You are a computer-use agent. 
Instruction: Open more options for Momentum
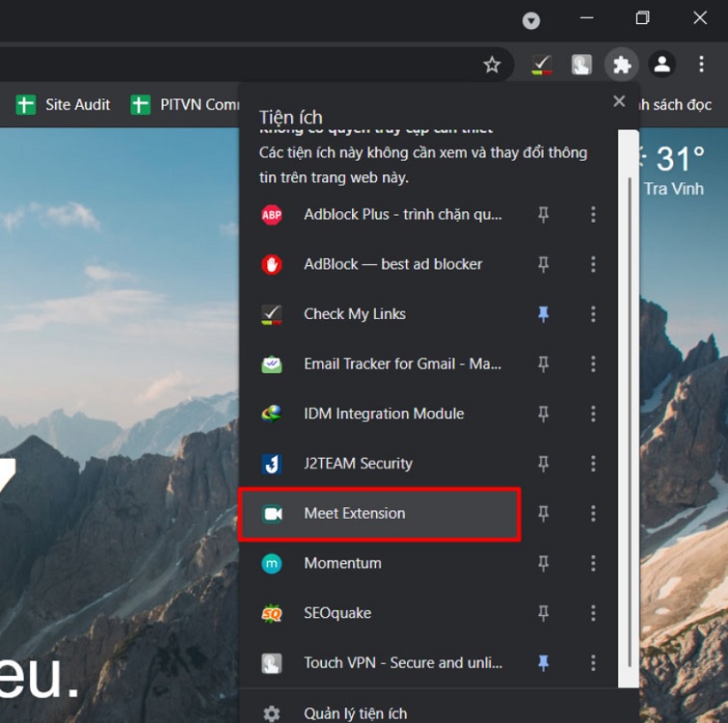(593, 563)
